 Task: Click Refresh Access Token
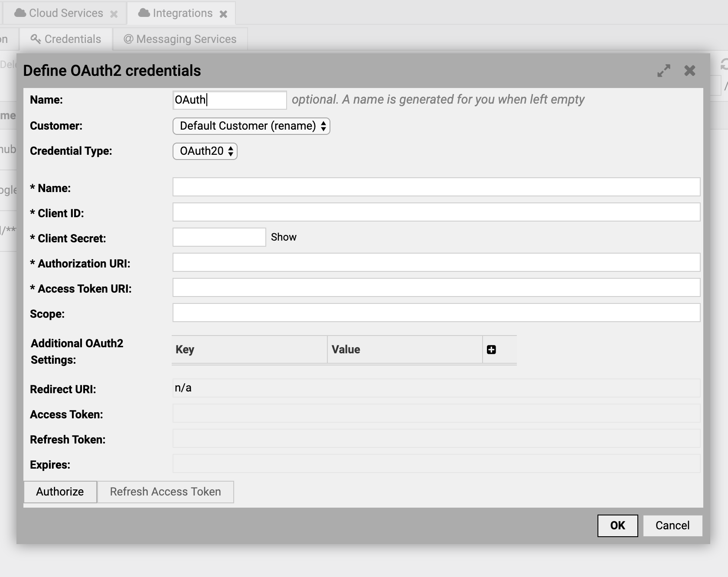(165, 492)
